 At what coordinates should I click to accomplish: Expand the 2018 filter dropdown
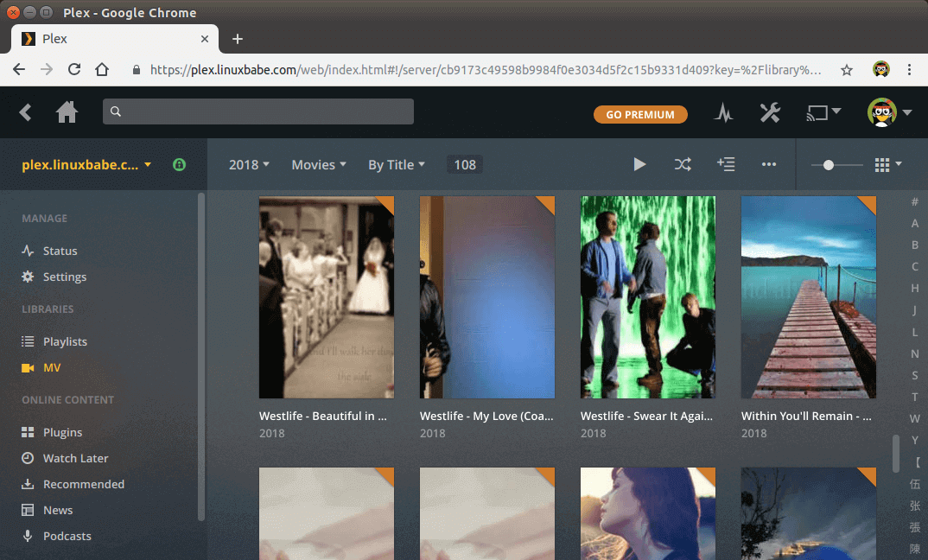[x=249, y=165]
